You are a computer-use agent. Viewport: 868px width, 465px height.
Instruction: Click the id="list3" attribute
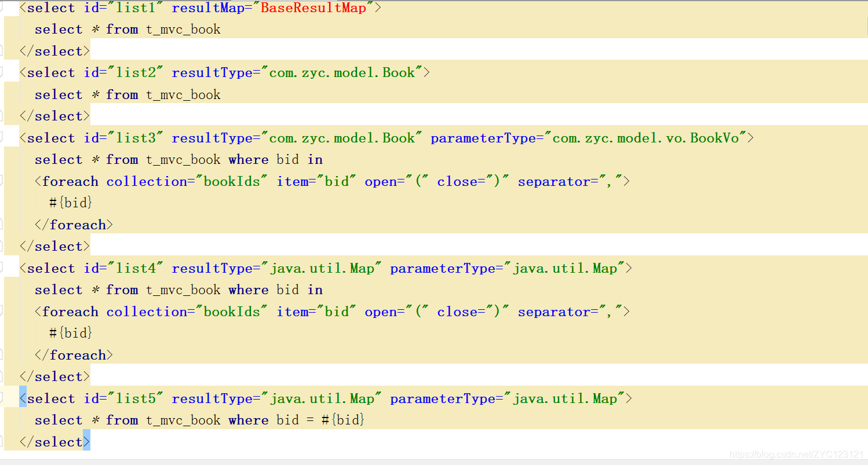click(x=123, y=138)
